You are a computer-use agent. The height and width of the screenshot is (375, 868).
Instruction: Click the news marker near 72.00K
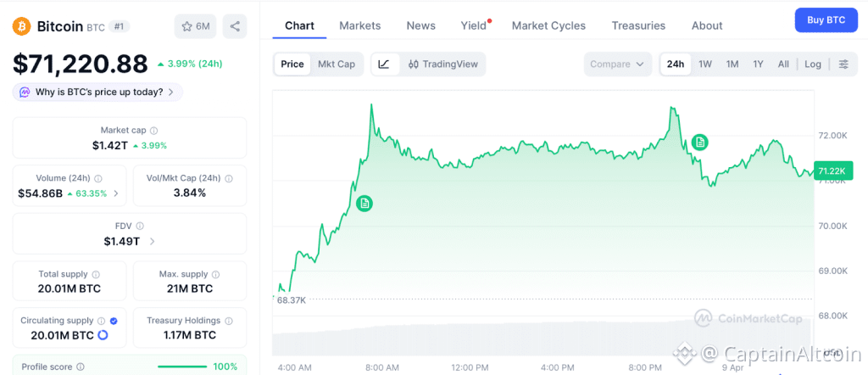699,142
